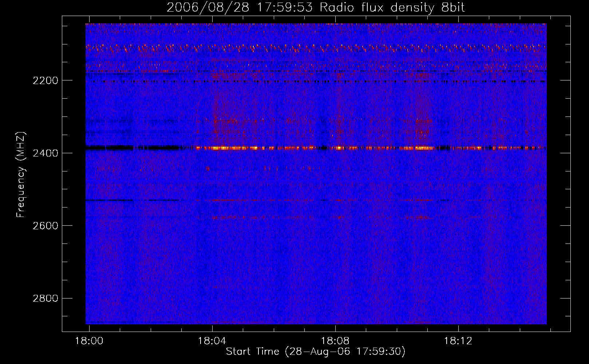The width and height of the screenshot is (589, 364).
Task: Click the 18:04 time tick label
Action: click(x=212, y=341)
